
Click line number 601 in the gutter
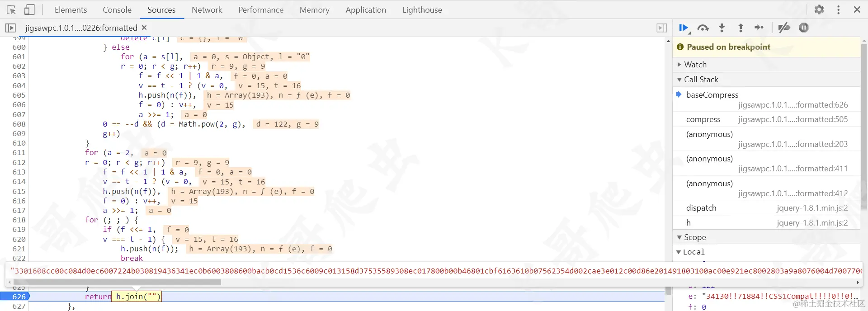[x=19, y=57]
